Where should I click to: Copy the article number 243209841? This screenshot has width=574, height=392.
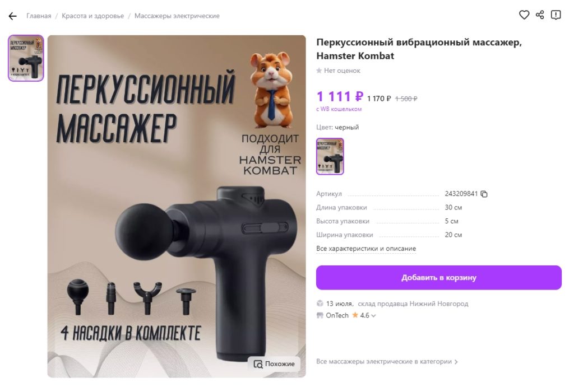tap(484, 194)
